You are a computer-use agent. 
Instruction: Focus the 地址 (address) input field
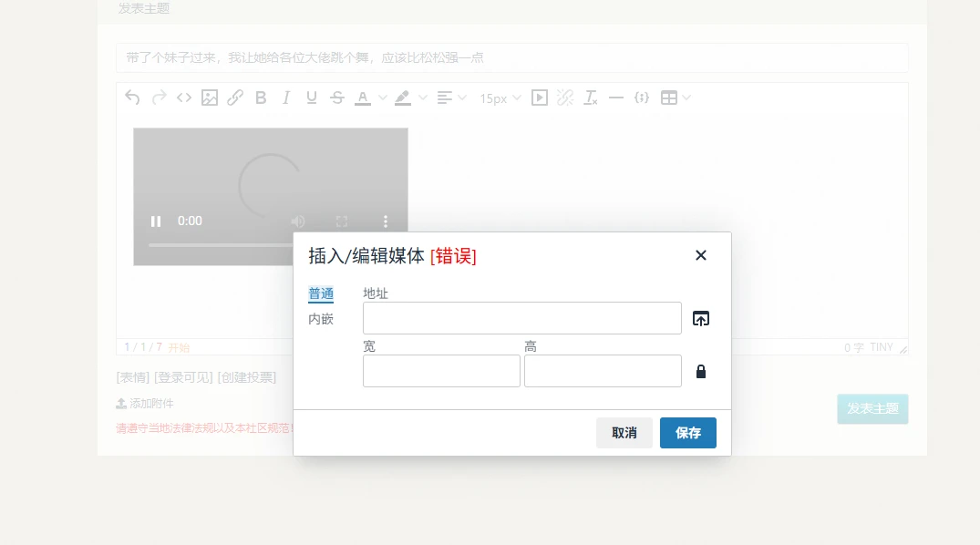pyautogui.click(x=521, y=318)
